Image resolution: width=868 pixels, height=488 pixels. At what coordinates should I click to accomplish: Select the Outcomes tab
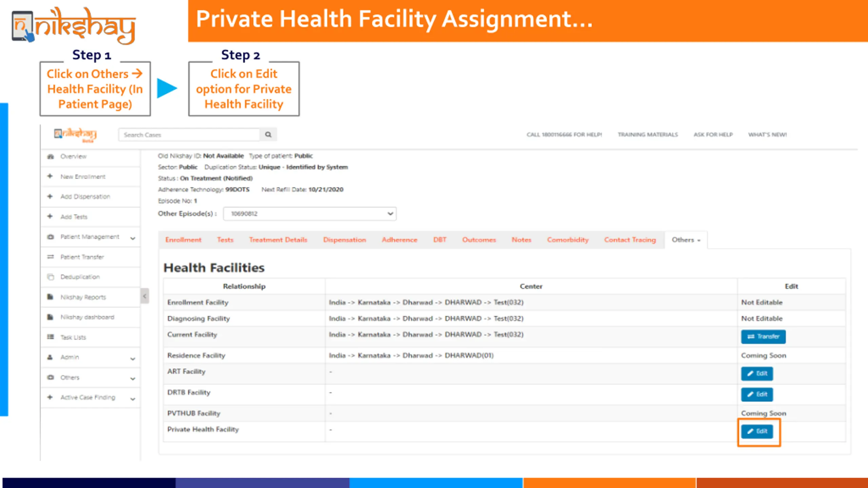pyautogui.click(x=479, y=240)
